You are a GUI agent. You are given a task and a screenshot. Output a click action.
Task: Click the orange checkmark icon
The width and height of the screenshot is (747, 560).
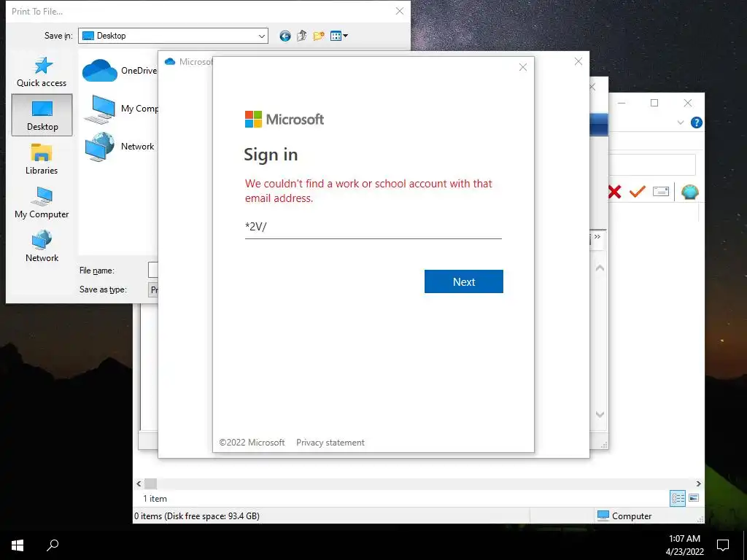[638, 192]
